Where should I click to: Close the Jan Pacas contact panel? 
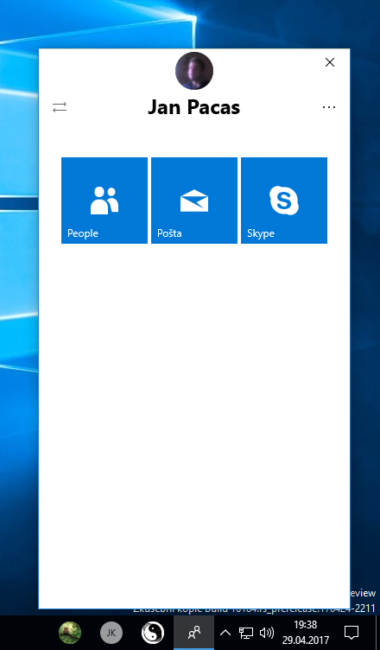coord(330,62)
